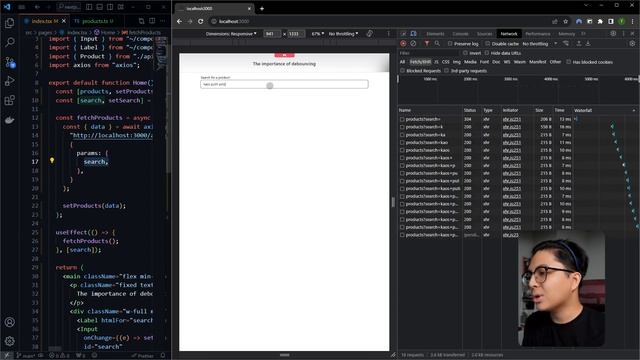Click the network timeline overview strip
The width and height of the screenshot is (640, 360).
pos(519,90)
